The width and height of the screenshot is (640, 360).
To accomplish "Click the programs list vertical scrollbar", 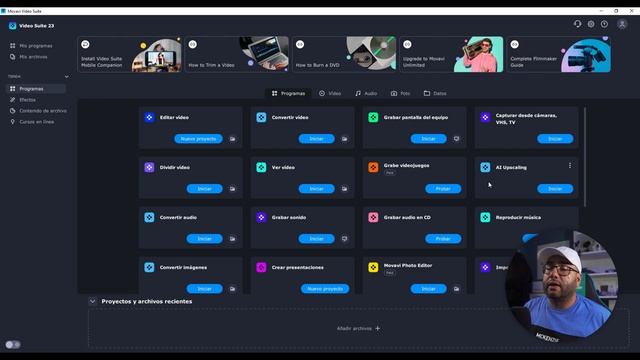I will point(585,157).
